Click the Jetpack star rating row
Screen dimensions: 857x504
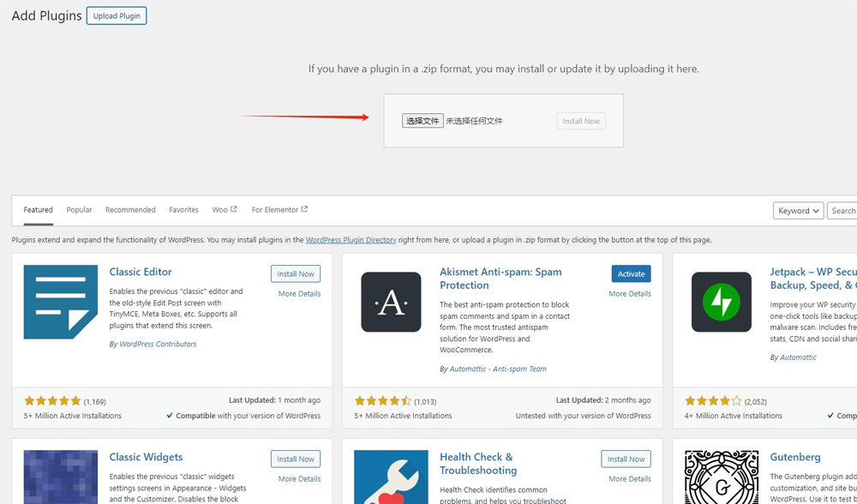(x=713, y=400)
